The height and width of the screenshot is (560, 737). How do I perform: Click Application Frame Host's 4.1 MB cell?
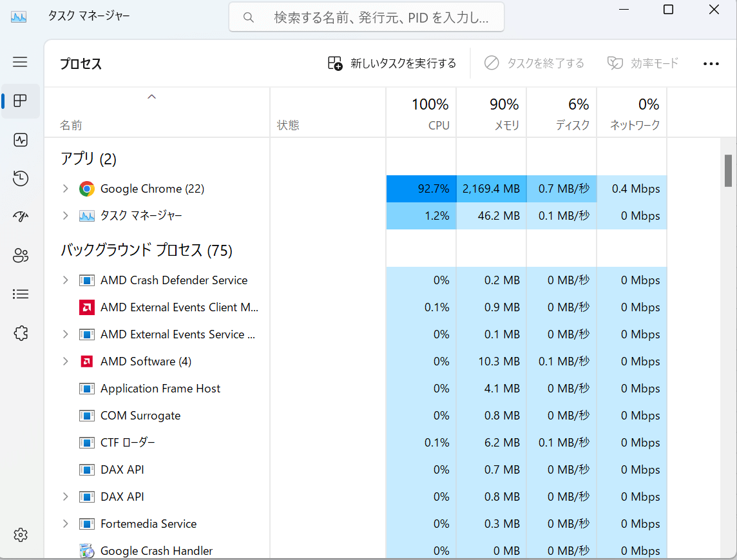(491, 389)
